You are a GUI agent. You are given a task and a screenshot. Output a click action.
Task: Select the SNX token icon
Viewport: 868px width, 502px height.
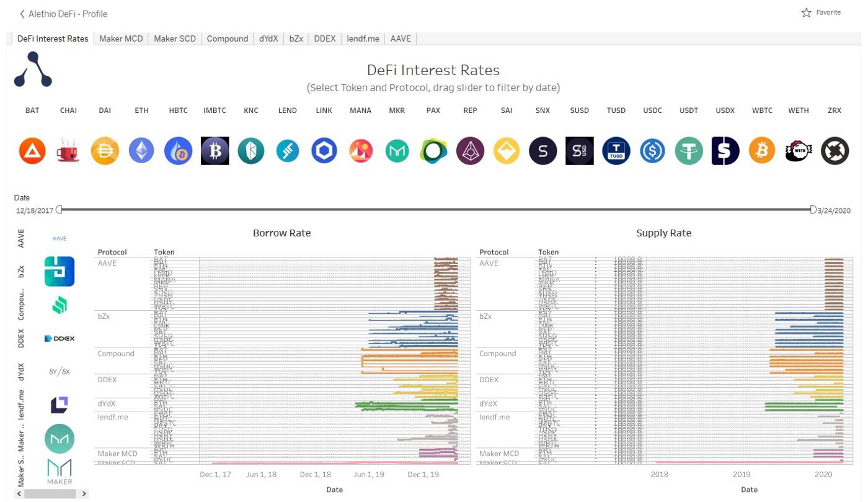(x=543, y=151)
